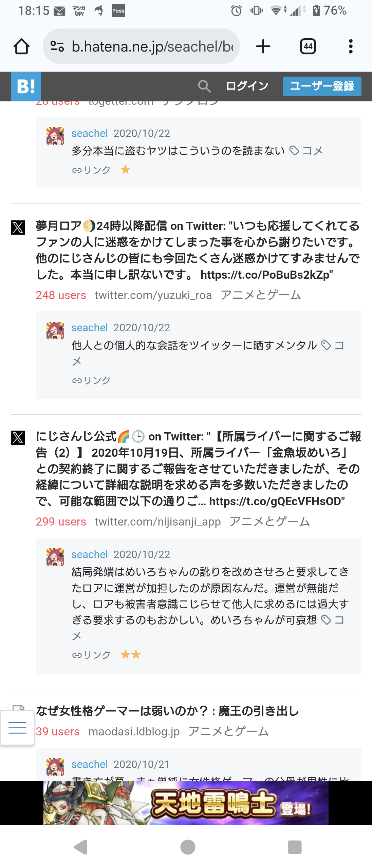
Task: Tap the two yellow stars on comment
Action: 131,654
